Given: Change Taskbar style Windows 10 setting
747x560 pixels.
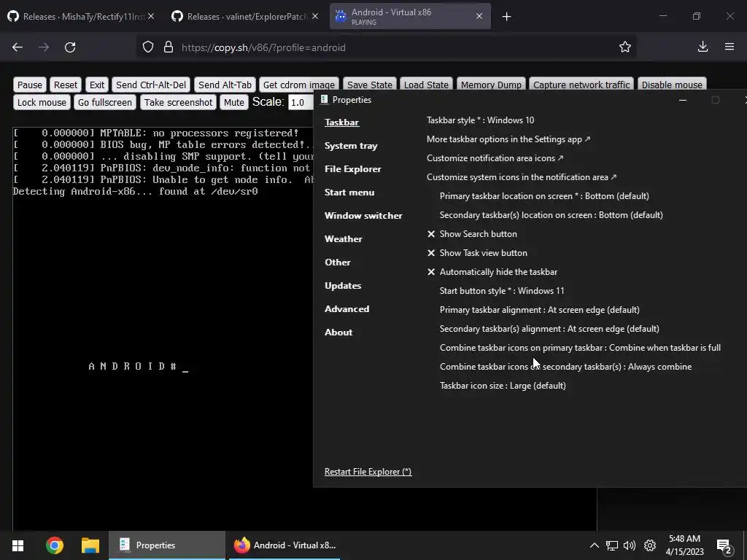Looking at the screenshot, I should (480, 120).
